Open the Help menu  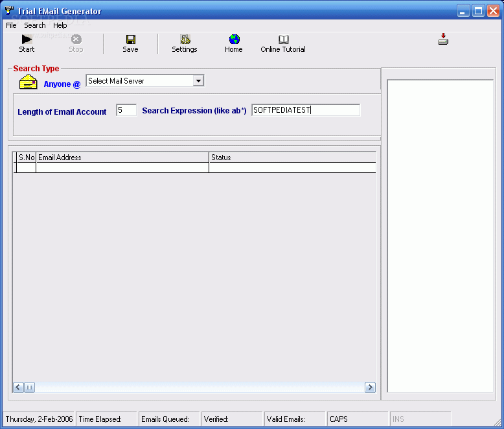click(x=60, y=25)
